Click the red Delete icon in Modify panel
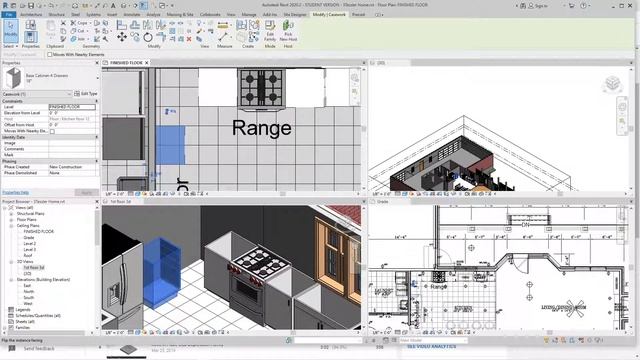Screen dimensions: 640x360 [189, 39]
